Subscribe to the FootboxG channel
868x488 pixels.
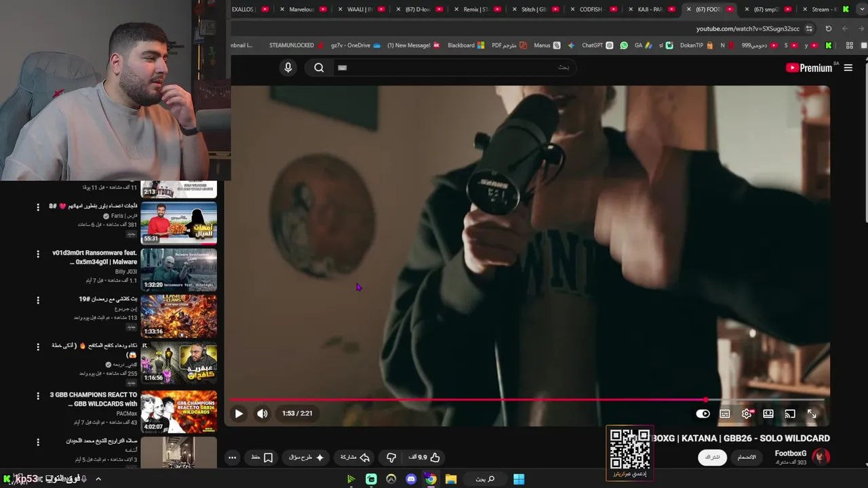click(x=712, y=457)
